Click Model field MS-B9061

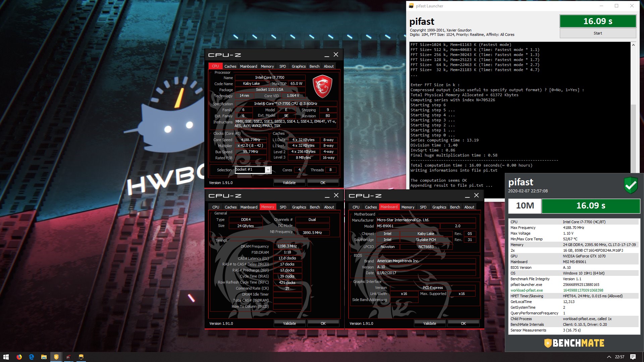tap(408, 226)
